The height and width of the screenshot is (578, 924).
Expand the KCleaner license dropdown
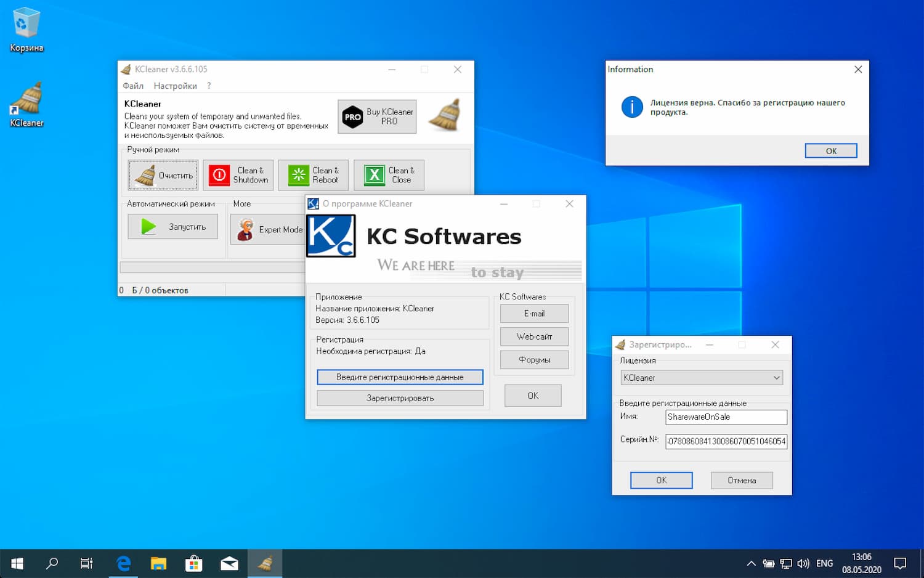click(x=702, y=378)
